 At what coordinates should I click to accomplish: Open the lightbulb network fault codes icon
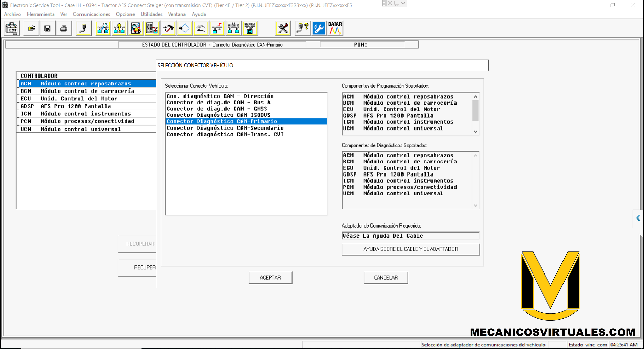pos(119,29)
